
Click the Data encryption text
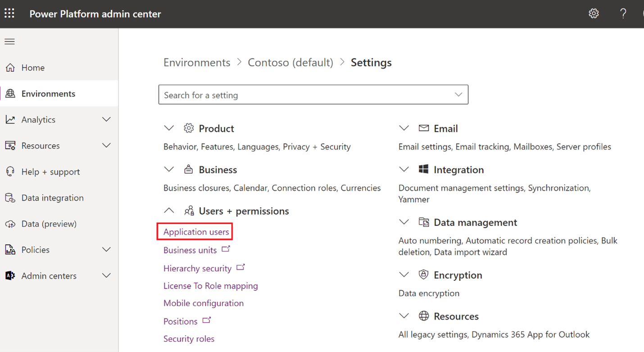429,293
